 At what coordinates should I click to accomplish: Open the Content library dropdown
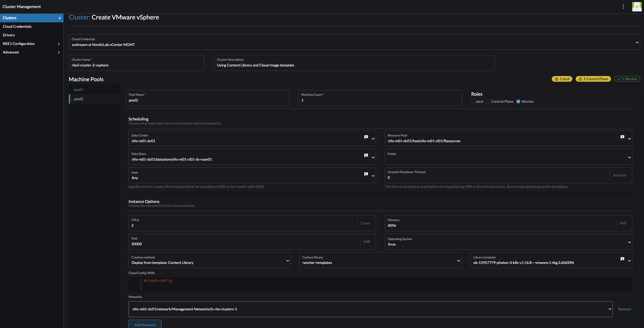(380, 260)
